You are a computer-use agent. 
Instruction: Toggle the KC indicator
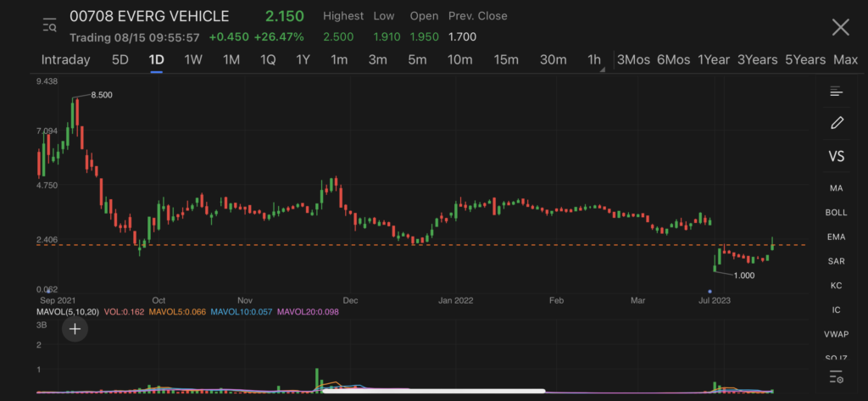[836, 286]
